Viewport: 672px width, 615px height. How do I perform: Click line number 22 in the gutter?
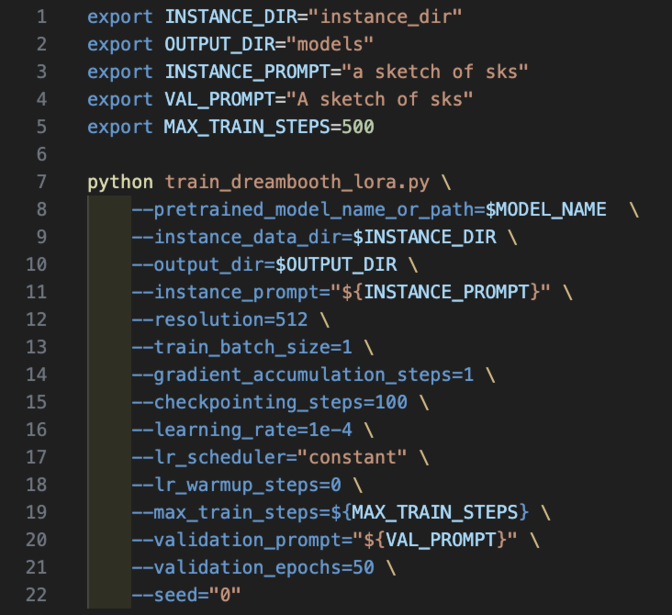[36, 595]
